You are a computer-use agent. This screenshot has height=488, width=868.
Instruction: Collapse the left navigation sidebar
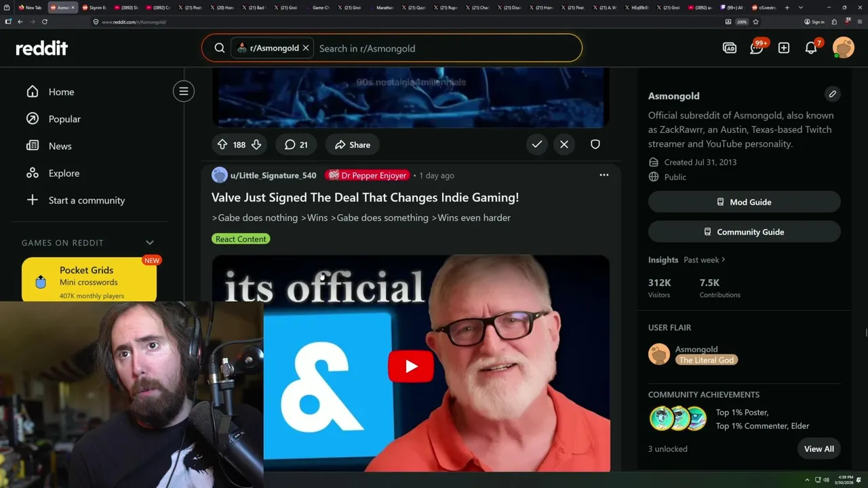pos(183,91)
